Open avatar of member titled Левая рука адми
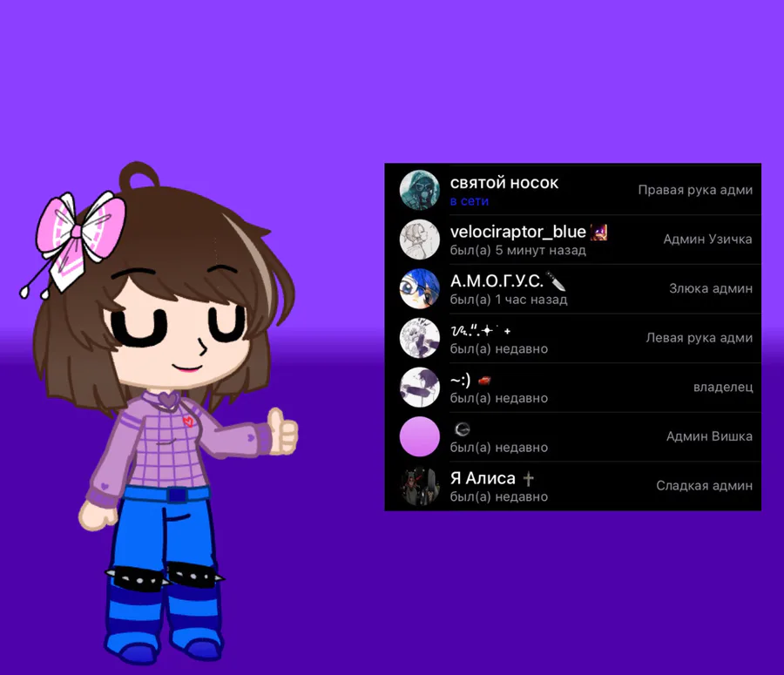The height and width of the screenshot is (675, 784). point(420,338)
